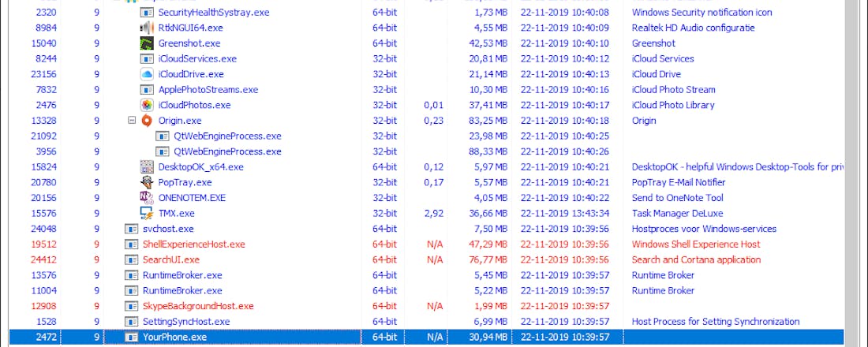Select the highlighted YourPhone.exe process name
Image resolution: width=868 pixels, height=347 pixels.
click(175, 337)
